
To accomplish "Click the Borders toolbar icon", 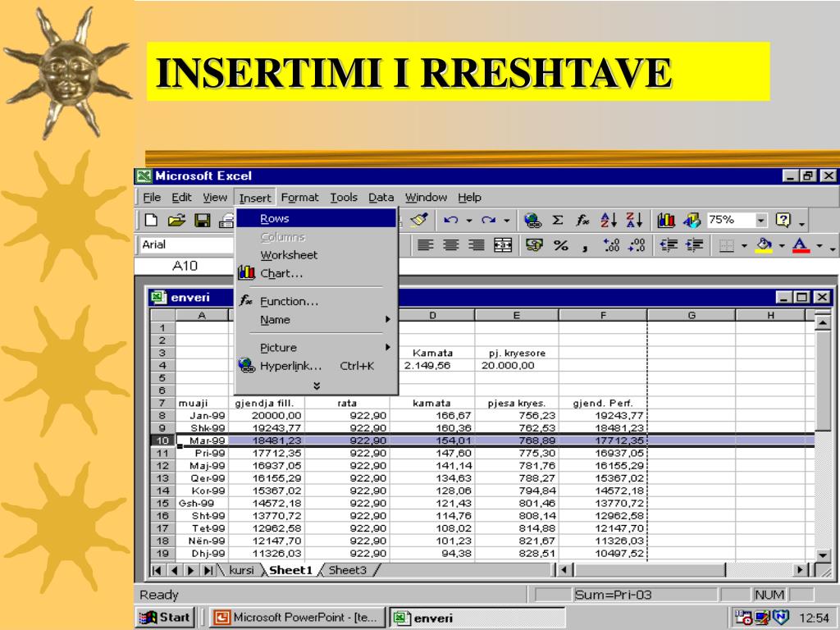I will click(x=727, y=245).
